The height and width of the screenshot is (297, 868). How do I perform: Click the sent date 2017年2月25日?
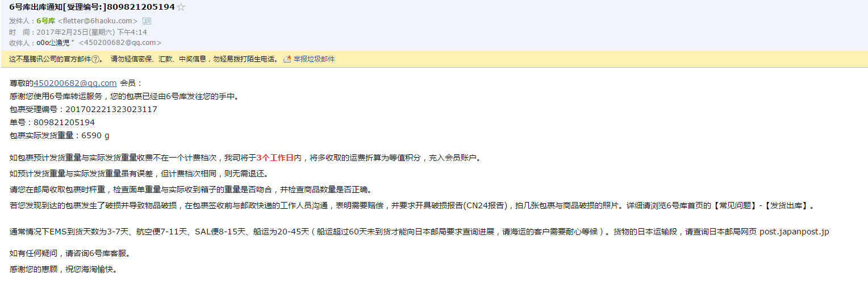(x=60, y=32)
